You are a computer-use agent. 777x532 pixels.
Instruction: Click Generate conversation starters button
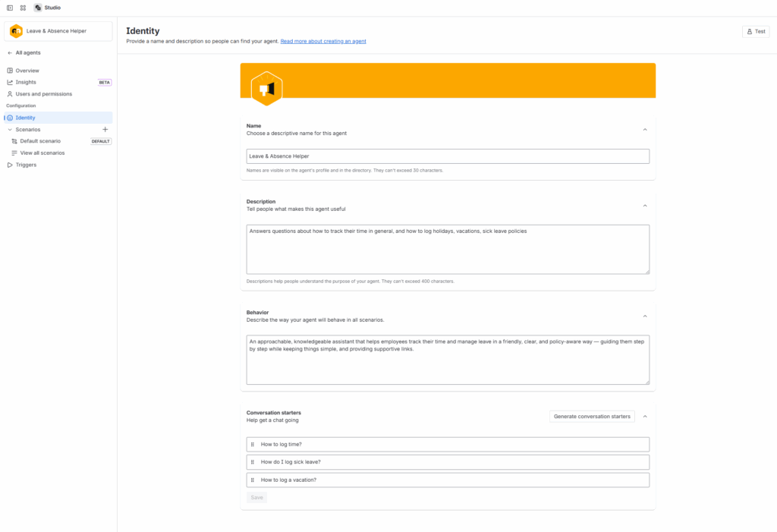592,417
